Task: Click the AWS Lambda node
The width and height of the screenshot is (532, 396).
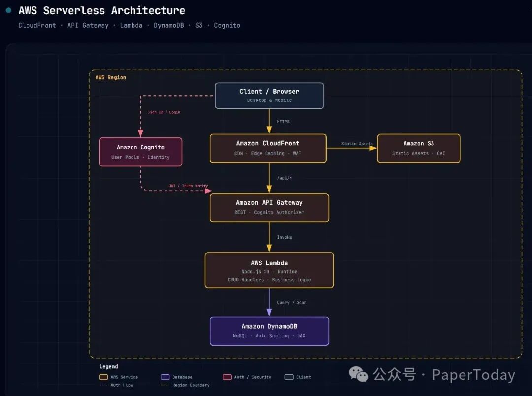Action: [x=269, y=270]
